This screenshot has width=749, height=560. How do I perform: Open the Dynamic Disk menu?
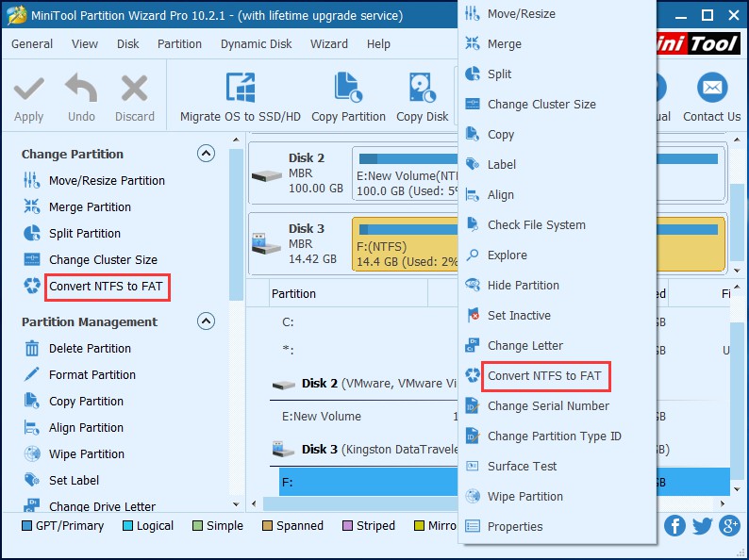click(256, 44)
